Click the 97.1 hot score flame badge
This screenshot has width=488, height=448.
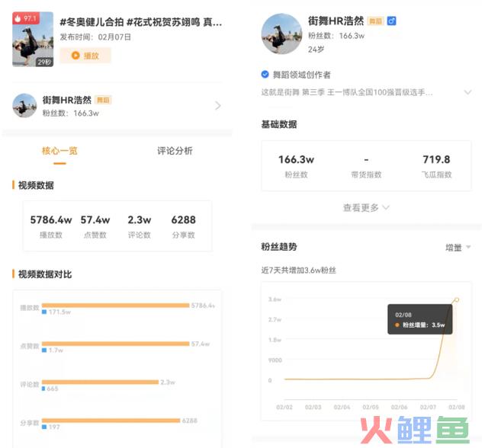[26, 18]
